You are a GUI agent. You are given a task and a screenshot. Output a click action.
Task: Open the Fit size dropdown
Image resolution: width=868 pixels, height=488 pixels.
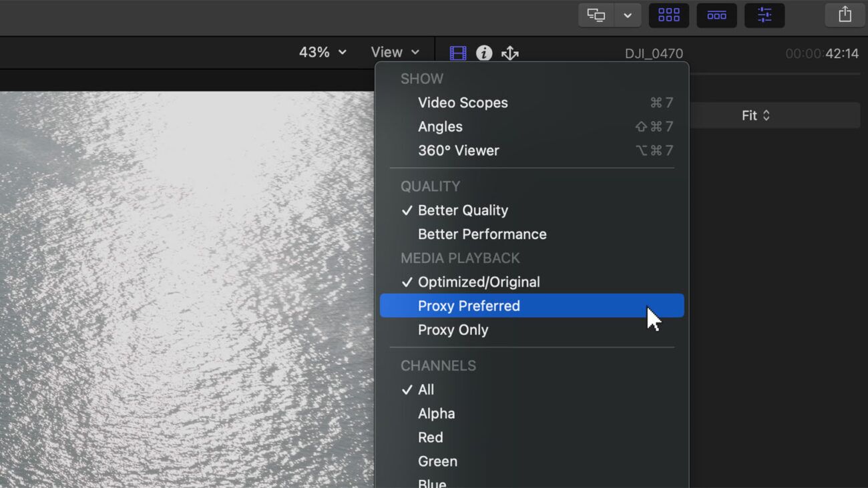coord(754,115)
